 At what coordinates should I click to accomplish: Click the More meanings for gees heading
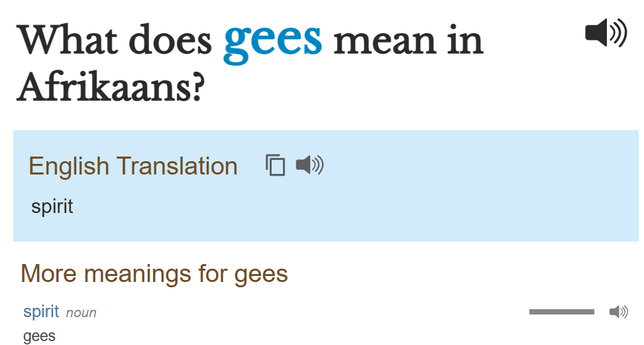154,273
